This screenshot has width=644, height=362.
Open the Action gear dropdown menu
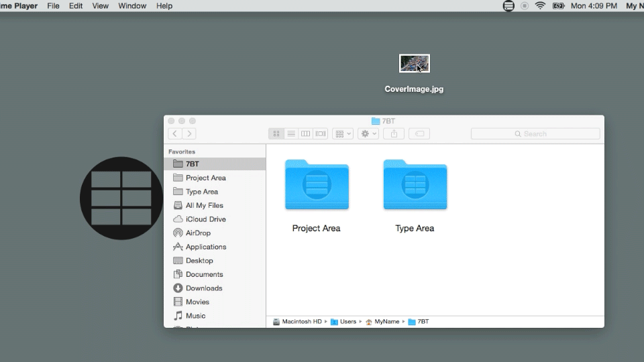click(x=368, y=134)
